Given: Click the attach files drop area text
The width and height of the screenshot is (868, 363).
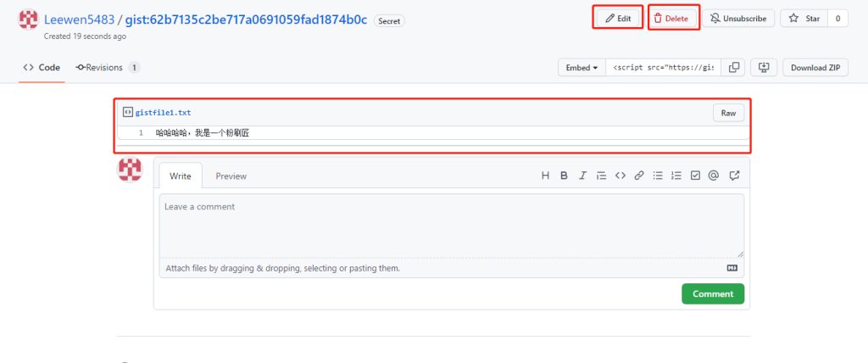Looking at the screenshot, I should (283, 268).
